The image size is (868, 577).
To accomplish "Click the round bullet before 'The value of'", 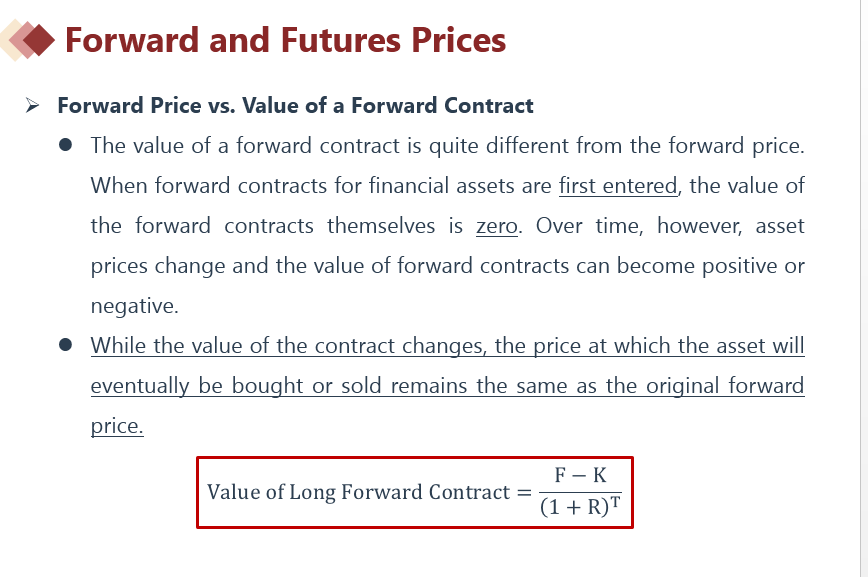I will pyautogui.click(x=66, y=146).
